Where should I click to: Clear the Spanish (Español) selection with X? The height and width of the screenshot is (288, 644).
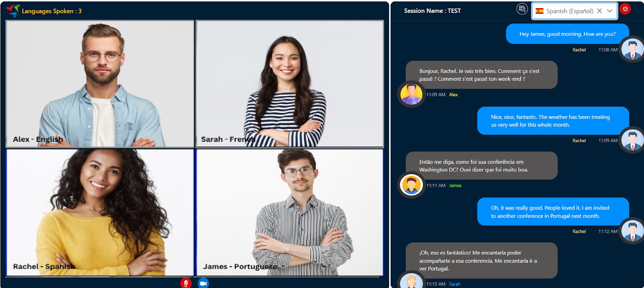pyautogui.click(x=599, y=11)
